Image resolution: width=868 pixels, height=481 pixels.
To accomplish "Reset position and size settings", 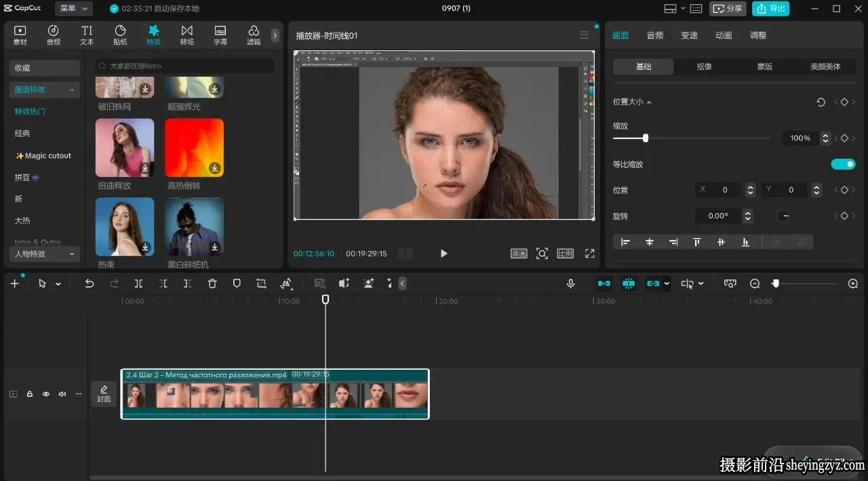I will click(x=821, y=102).
